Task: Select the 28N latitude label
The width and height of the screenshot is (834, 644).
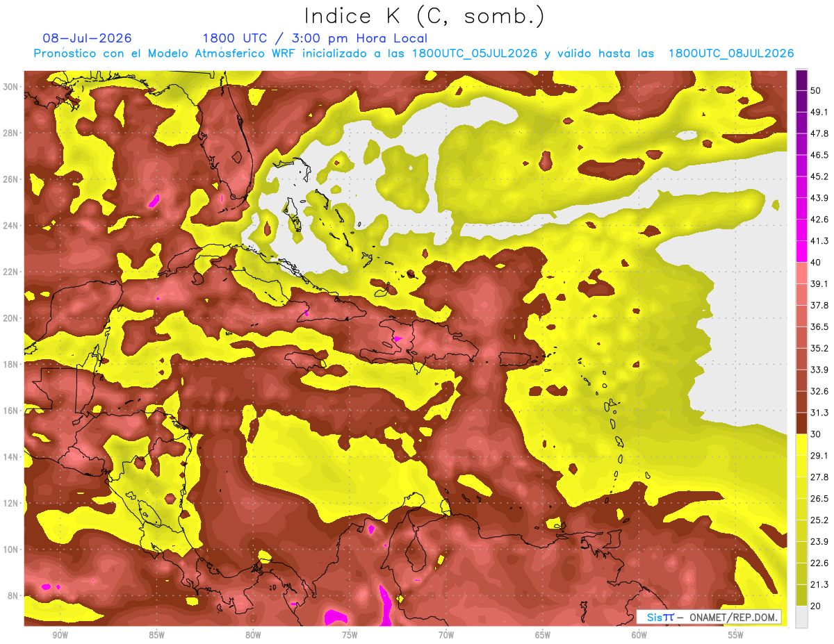Action: [11, 133]
